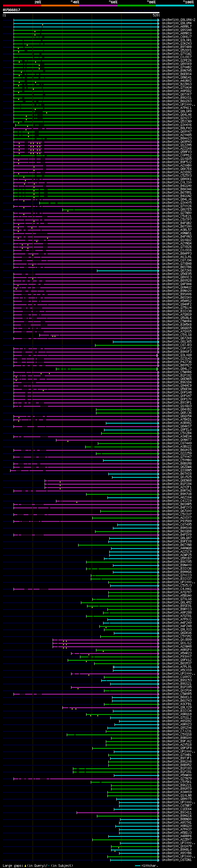Click the cyan alignment bar of UniRef100_Q672K6

(128, 271)
